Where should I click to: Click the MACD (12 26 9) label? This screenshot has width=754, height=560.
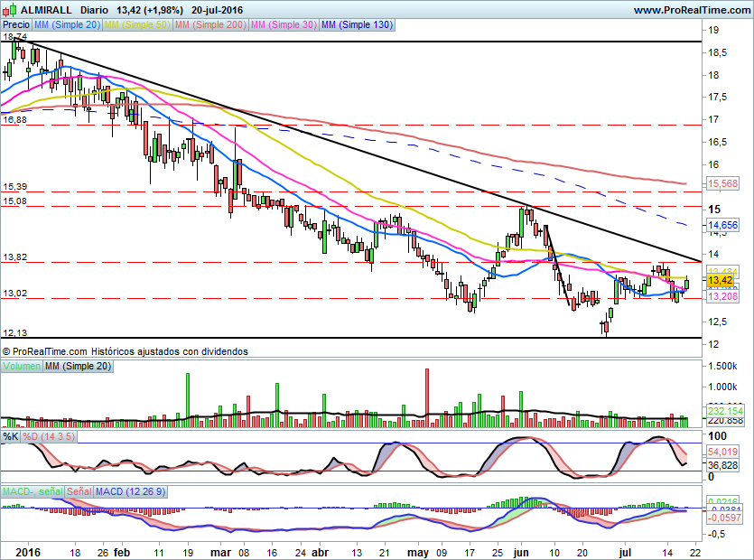point(130,491)
